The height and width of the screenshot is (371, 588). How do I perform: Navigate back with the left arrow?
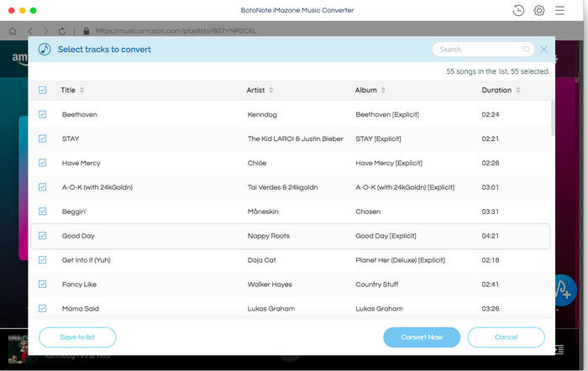coord(30,31)
